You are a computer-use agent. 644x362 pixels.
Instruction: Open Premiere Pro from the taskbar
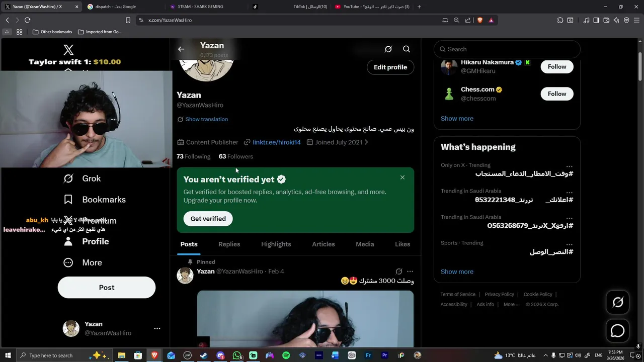coord(385,355)
